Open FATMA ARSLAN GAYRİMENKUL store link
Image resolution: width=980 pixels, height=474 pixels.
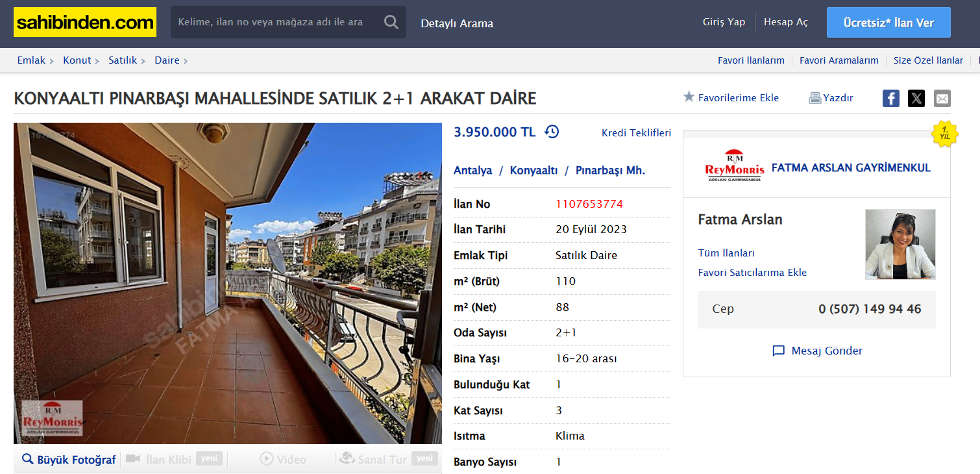851,168
